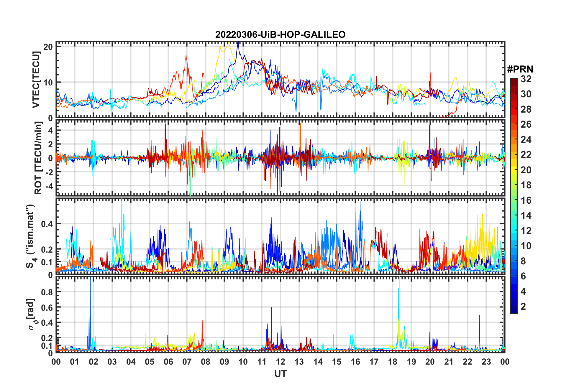The height and width of the screenshot is (392, 561).
Task: Click colorbar tick label 24
Action: coord(526,140)
